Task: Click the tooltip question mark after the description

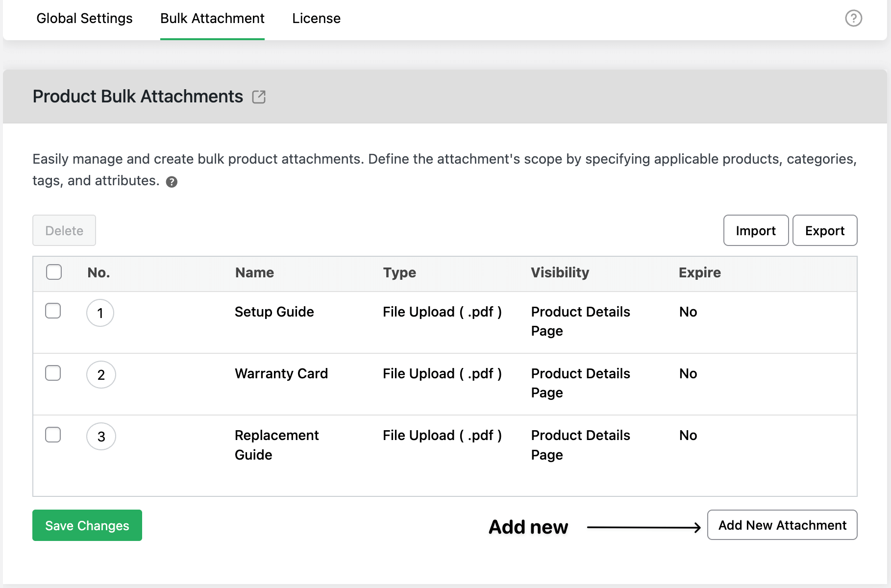Action: (172, 181)
